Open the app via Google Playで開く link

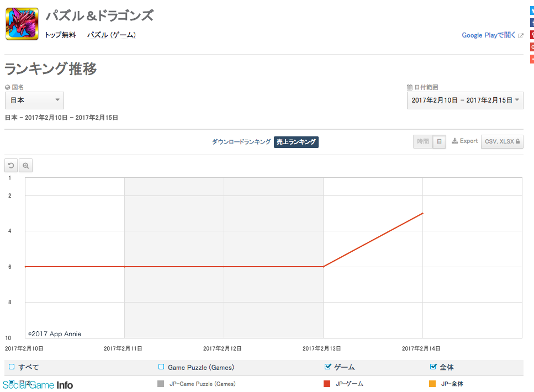[488, 35]
